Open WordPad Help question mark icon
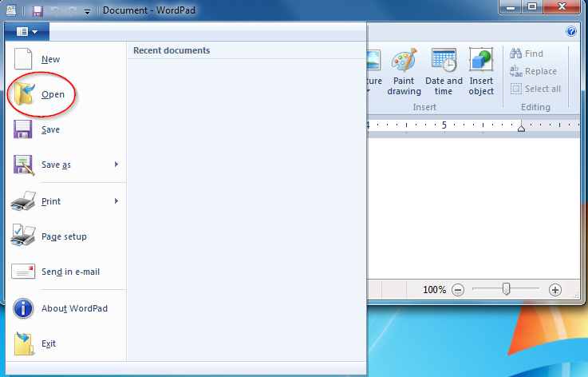Image resolution: width=588 pixels, height=377 pixels. coord(571,32)
